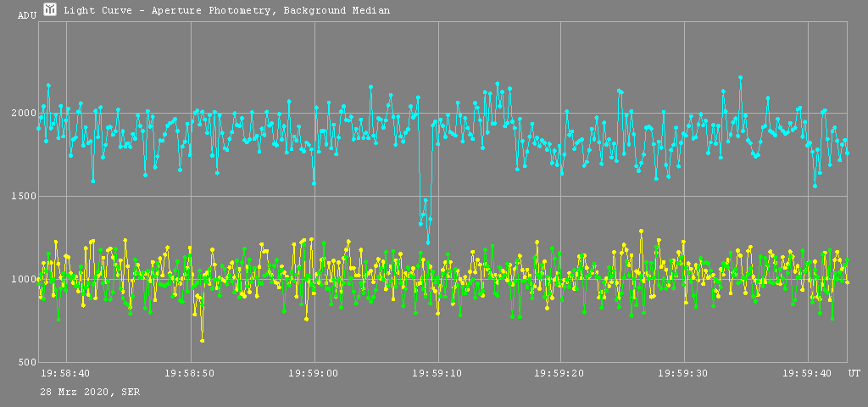Click the highest yellow peak near 19:59:26
The height and width of the screenshot is (407, 868).
point(641,231)
